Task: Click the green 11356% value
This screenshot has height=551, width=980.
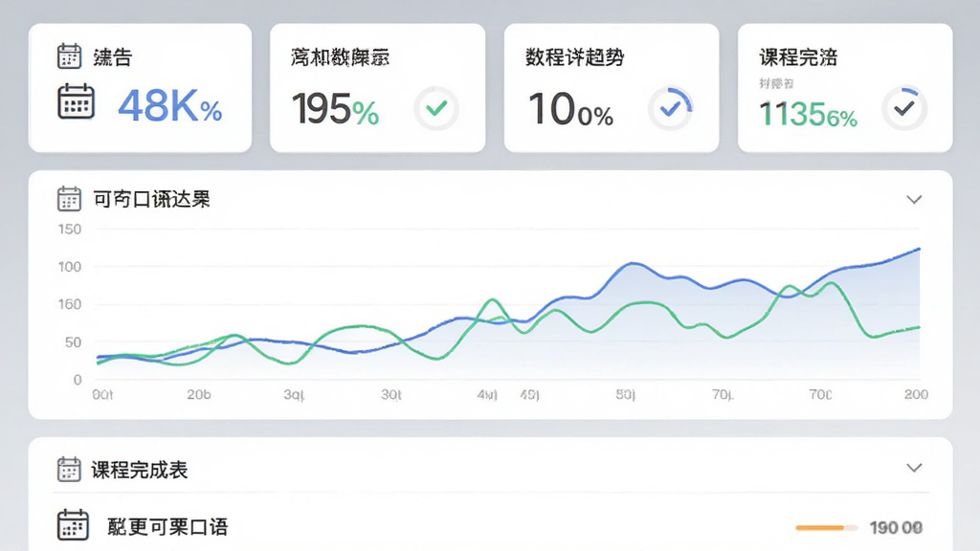Action: (808, 115)
